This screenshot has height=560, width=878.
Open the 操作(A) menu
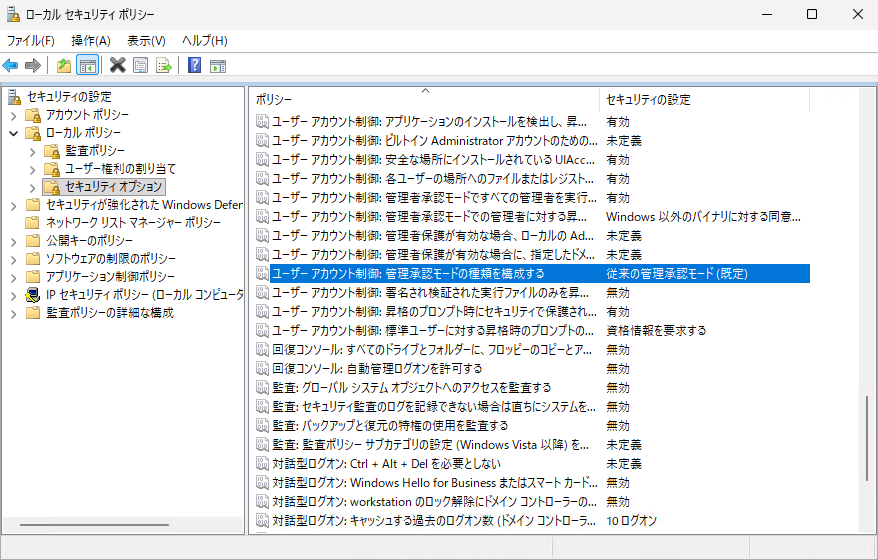tap(91, 40)
